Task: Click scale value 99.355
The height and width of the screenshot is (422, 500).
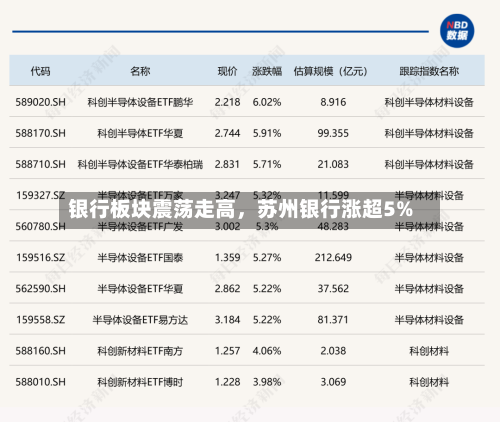Action: click(x=333, y=133)
